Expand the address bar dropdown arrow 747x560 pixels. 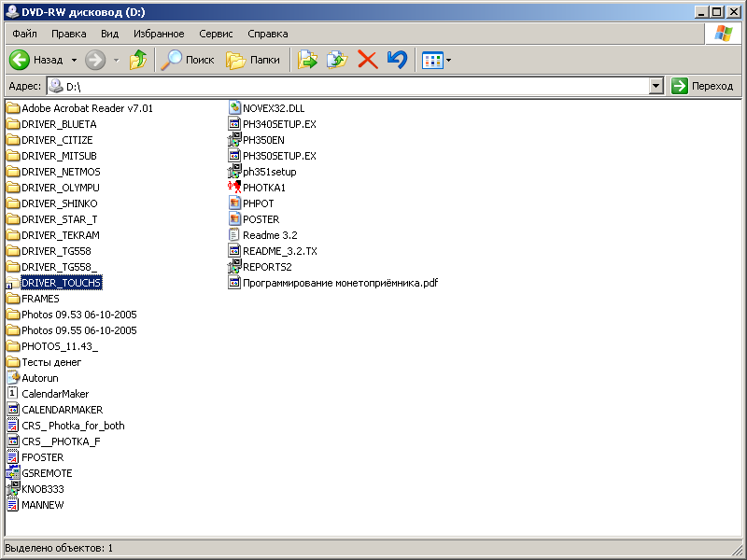pos(656,86)
